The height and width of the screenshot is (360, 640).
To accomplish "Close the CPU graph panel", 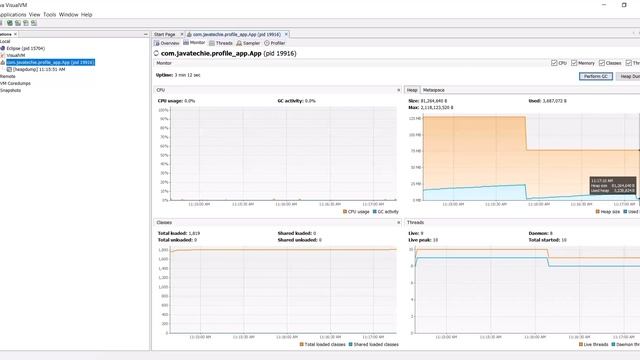I will [399, 90].
